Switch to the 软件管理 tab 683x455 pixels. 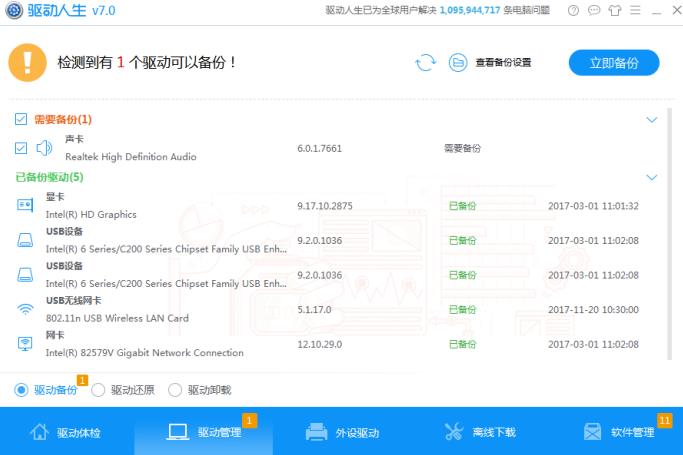(x=619, y=432)
